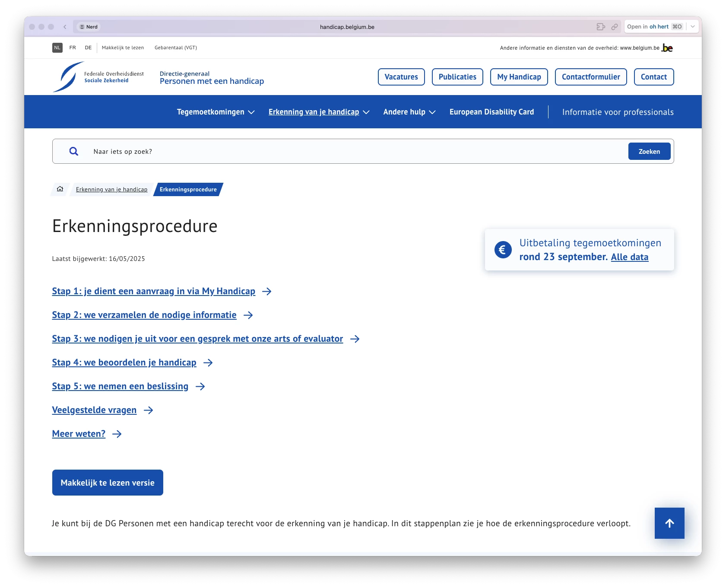Switch site language to FR

click(x=73, y=48)
